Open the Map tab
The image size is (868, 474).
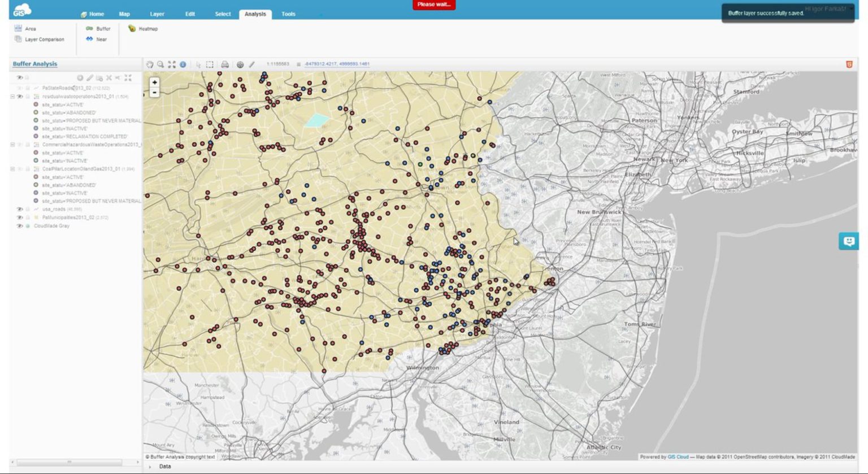point(124,14)
